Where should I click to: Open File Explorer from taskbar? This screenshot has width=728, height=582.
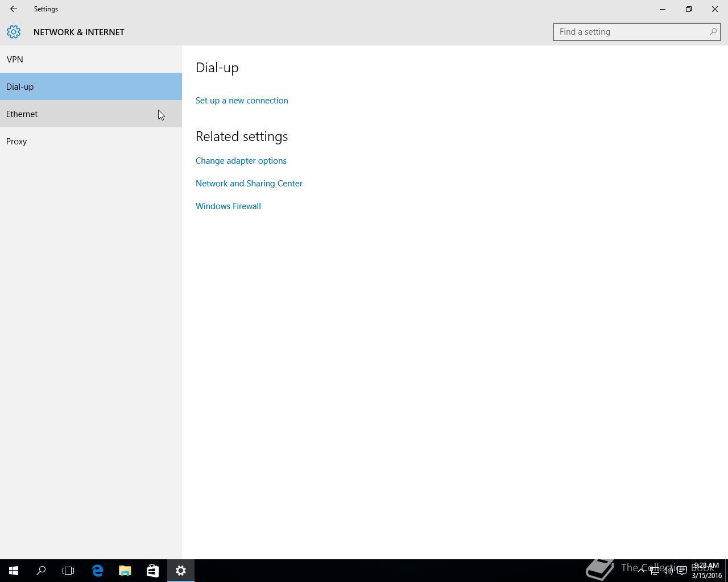125,571
